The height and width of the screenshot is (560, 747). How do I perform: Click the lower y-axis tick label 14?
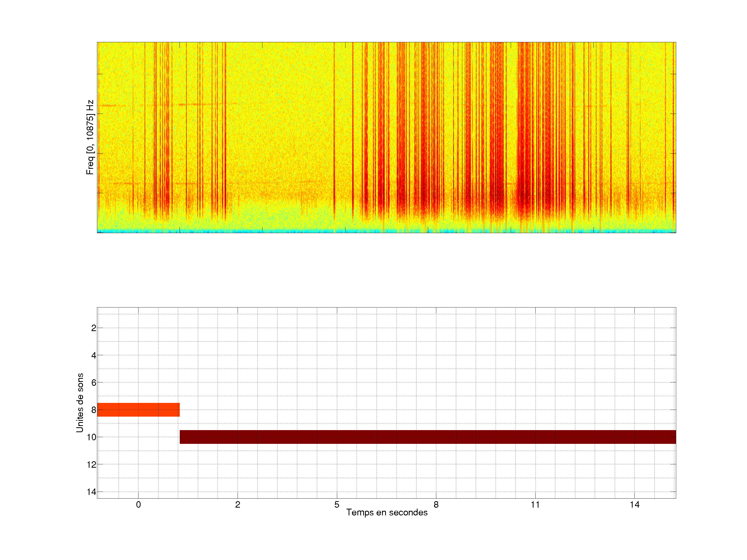[x=92, y=492]
